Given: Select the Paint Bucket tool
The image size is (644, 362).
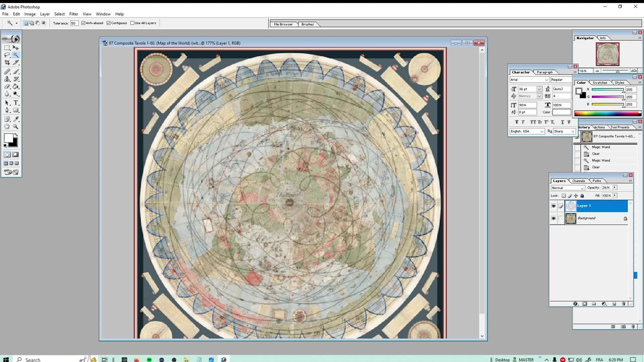Looking at the screenshot, I should coord(16,86).
